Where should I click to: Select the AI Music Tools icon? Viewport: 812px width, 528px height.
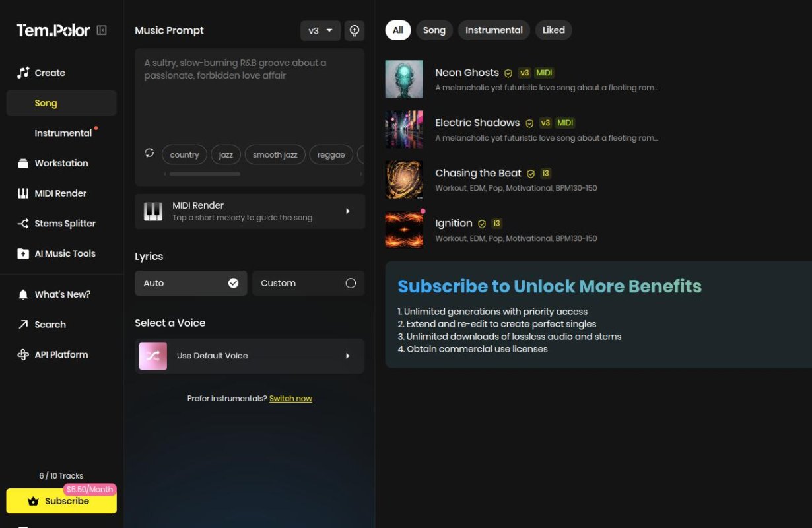click(22, 253)
